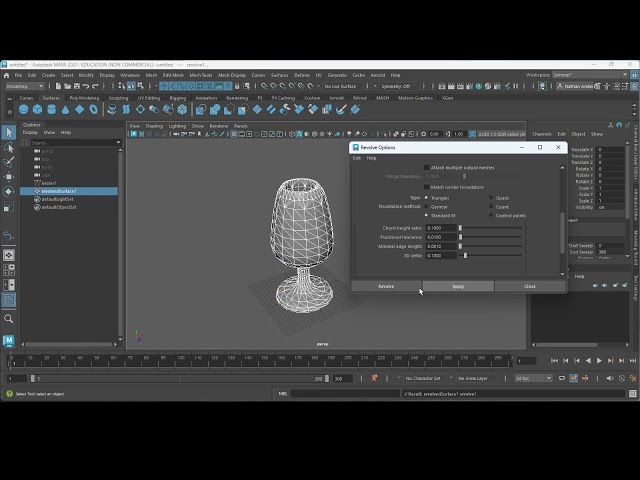Select the Triangles type radio

click(x=427, y=198)
